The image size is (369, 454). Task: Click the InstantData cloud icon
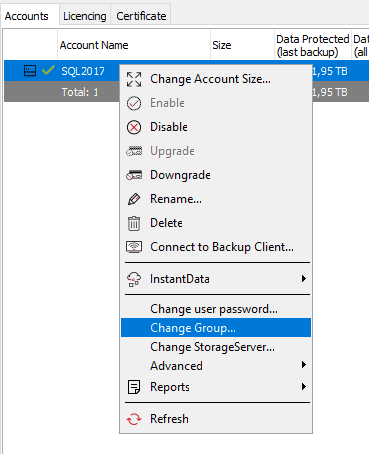[134, 279]
